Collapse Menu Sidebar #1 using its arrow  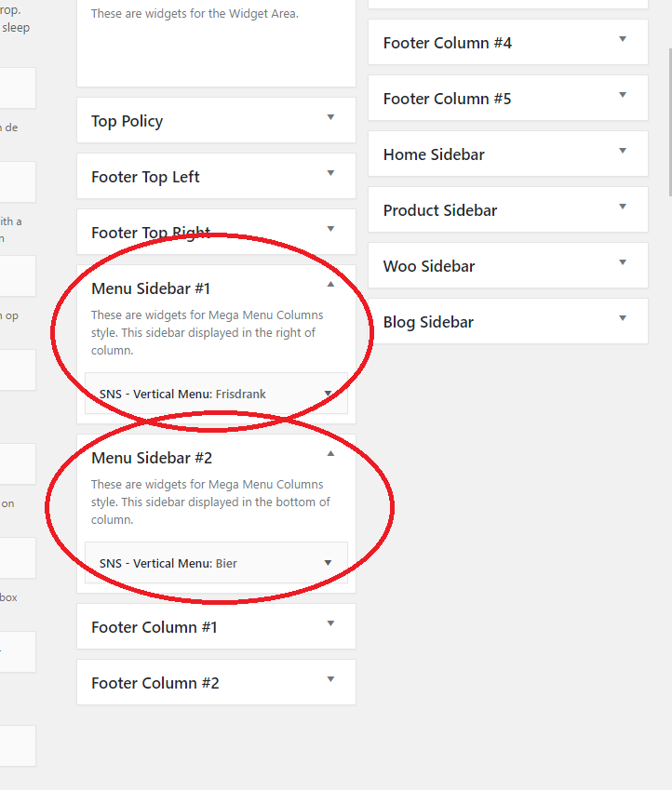pos(329,285)
